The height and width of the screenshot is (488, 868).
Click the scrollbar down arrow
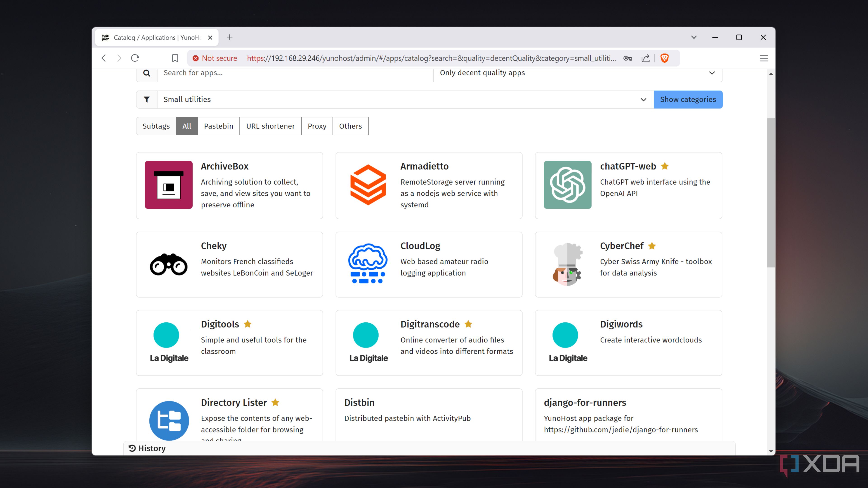click(771, 451)
